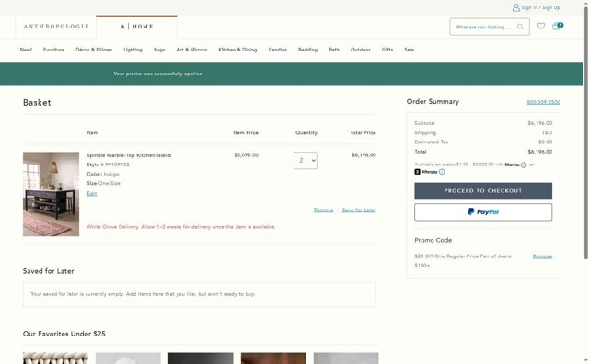The image size is (589, 364).
Task: Click the Klarna info icon
Action: 524,165
